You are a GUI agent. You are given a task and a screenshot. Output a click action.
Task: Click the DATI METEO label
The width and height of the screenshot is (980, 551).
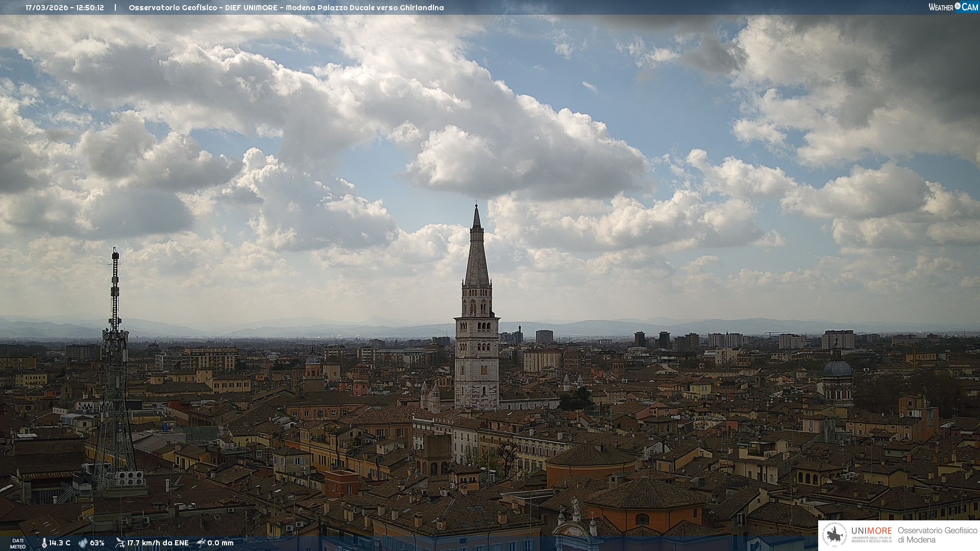pyautogui.click(x=18, y=543)
